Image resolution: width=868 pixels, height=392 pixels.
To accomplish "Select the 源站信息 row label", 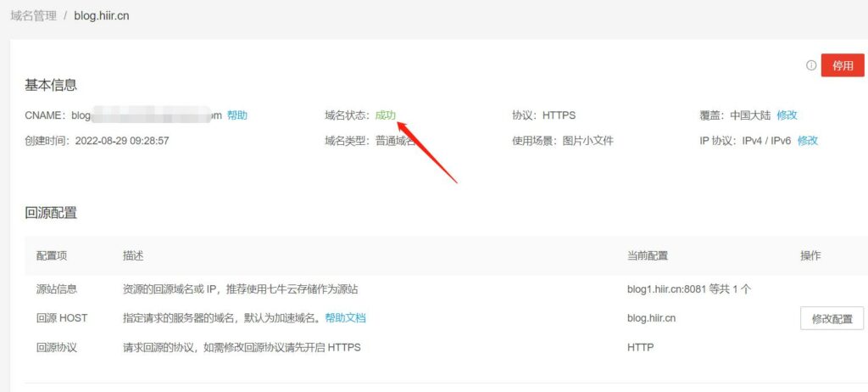I will [x=57, y=288].
